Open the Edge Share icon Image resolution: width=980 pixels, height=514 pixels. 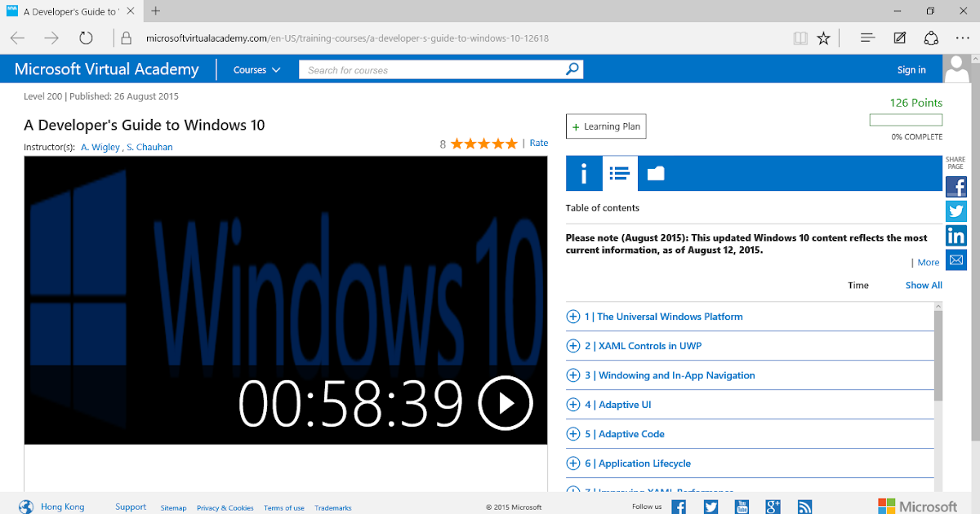[931, 38]
